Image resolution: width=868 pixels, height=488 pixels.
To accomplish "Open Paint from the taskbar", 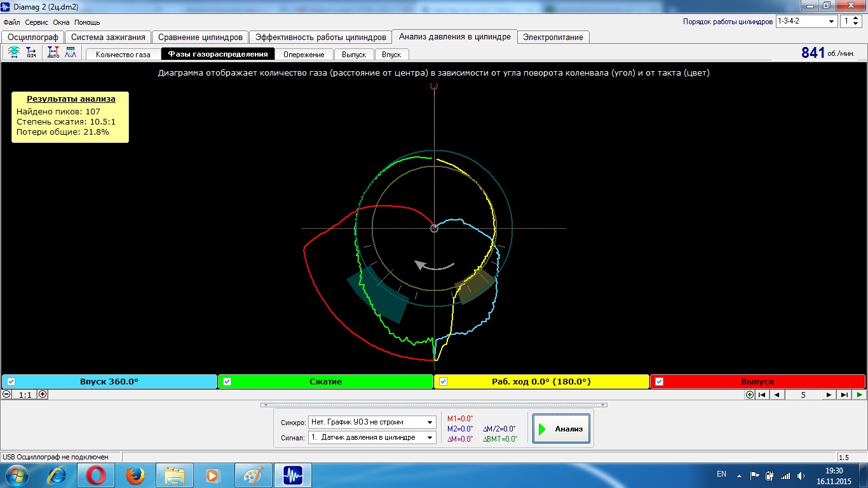I will tap(253, 475).
